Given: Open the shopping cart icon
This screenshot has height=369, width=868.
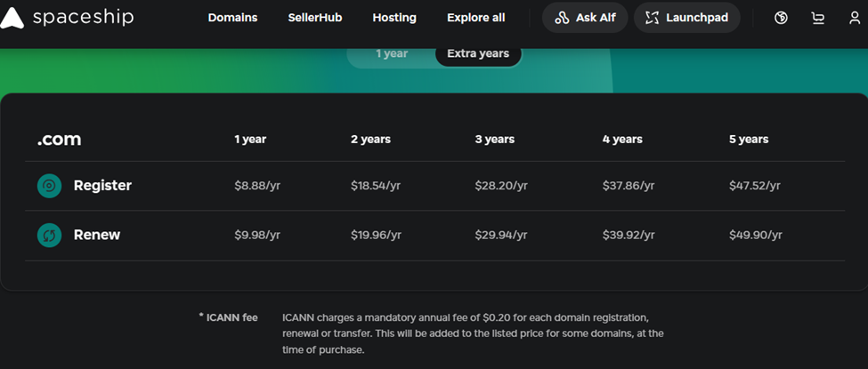Looking at the screenshot, I should click(817, 19).
